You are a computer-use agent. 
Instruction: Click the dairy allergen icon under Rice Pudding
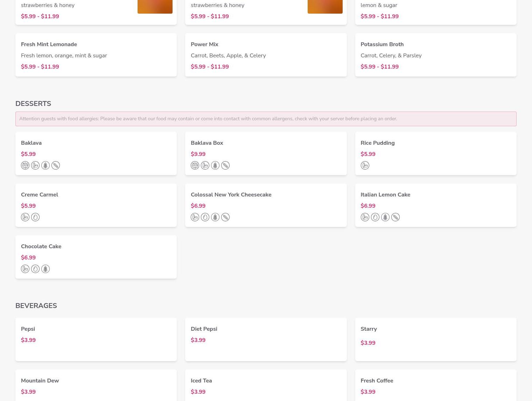click(x=365, y=165)
